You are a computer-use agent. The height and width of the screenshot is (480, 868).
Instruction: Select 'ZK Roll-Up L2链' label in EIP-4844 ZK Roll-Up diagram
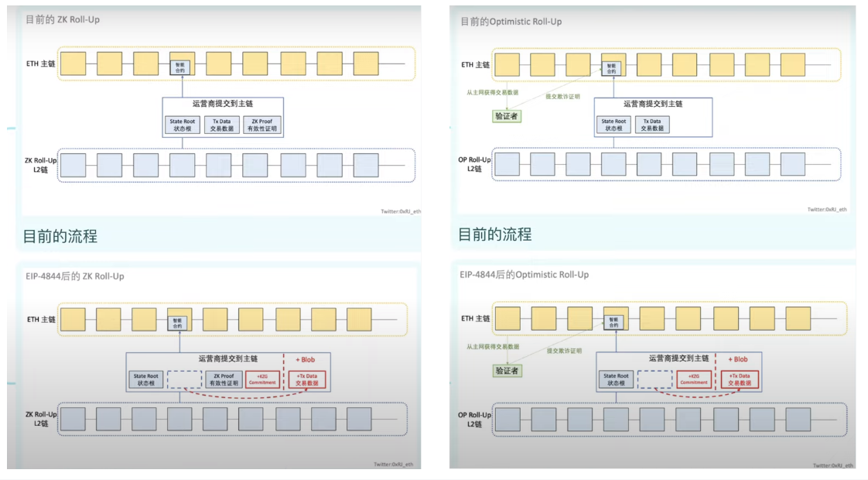[41, 419]
